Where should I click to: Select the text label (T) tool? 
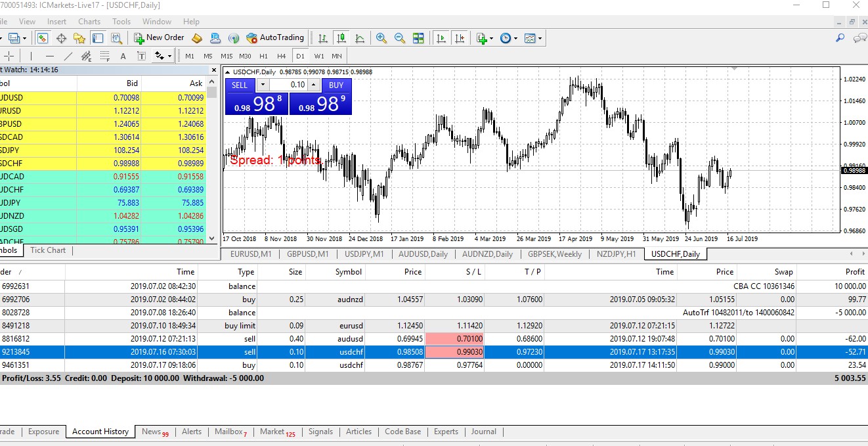pyautogui.click(x=141, y=56)
